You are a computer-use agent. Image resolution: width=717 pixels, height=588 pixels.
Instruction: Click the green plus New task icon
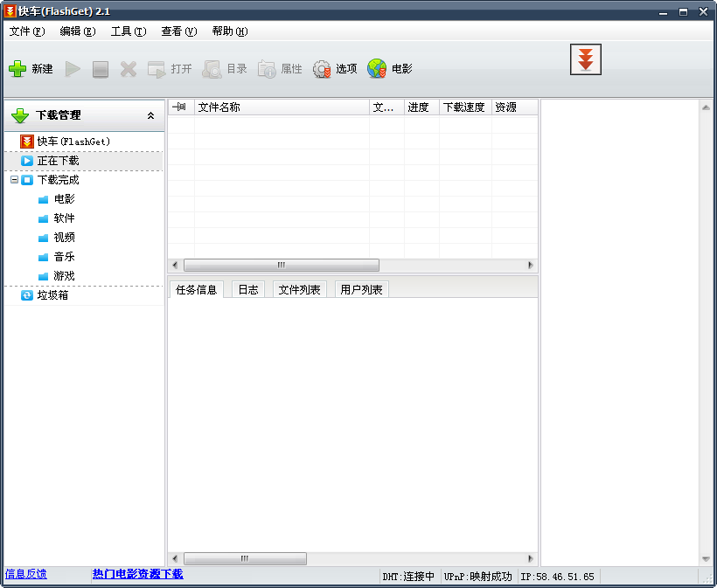pyautogui.click(x=17, y=69)
